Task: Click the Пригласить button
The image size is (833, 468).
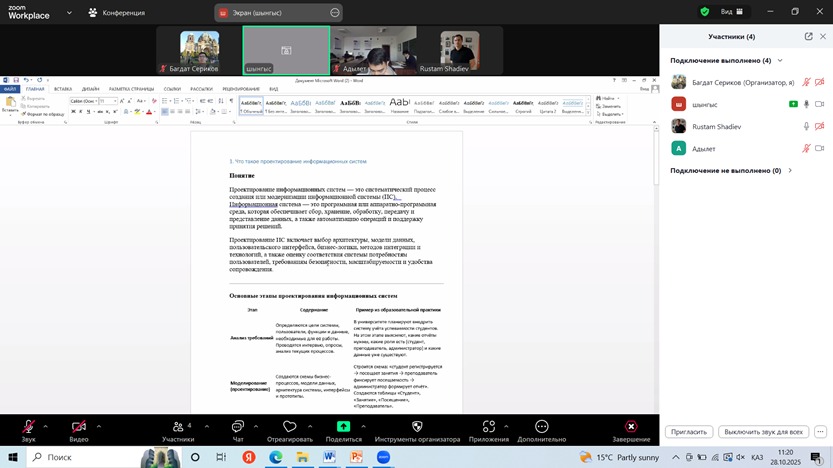Action: (x=689, y=432)
